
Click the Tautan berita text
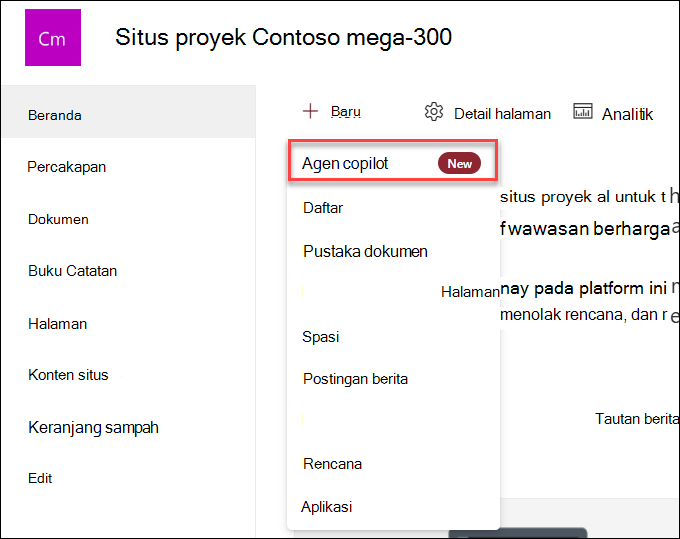point(637,419)
